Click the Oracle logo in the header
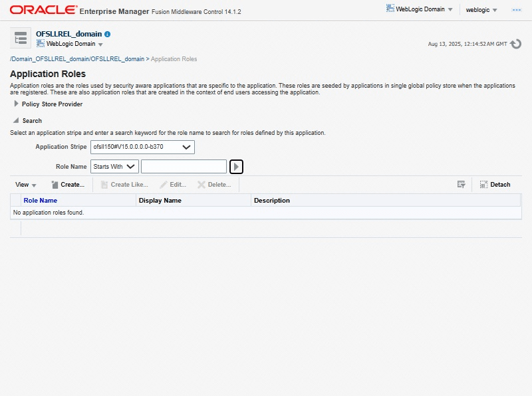The image size is (532, 396). pyautogui.click(x=44, y=10)
